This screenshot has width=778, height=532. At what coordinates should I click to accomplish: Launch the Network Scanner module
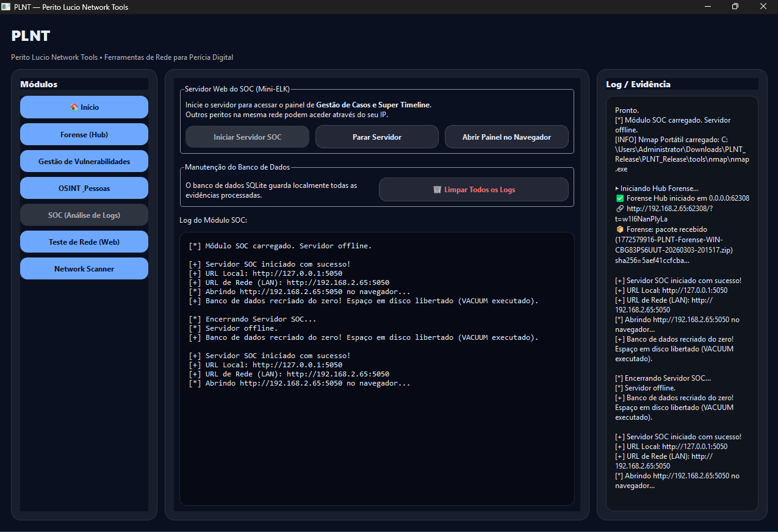[x=84, y=269]
